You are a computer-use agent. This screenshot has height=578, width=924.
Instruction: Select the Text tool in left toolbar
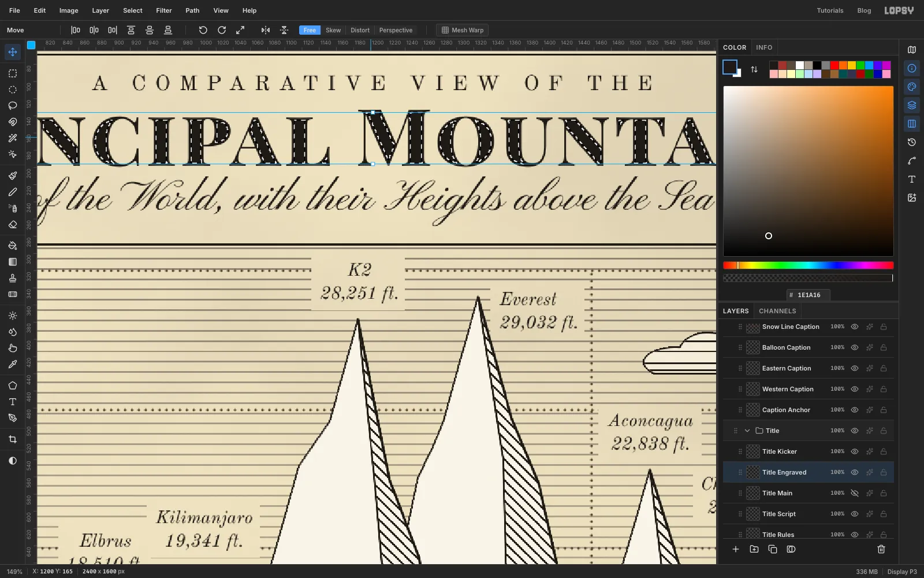click(13, 402)
